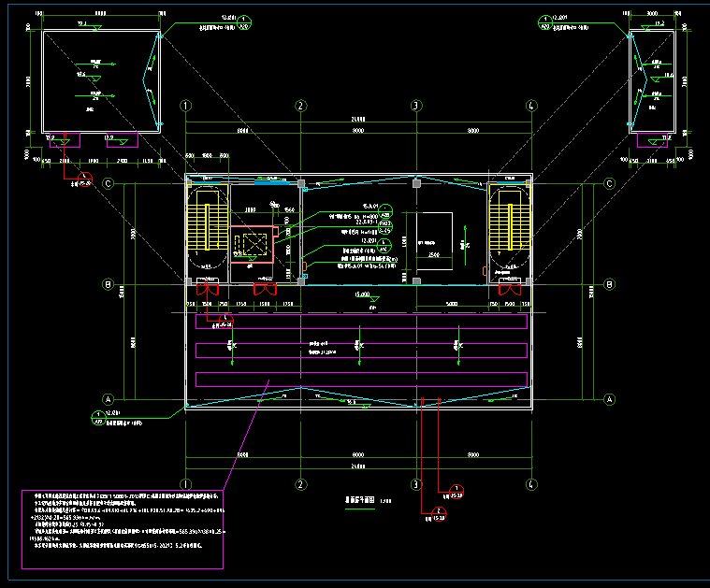Click the pink elevator shaft box
Screen dimensions: 710x588
click(x=253, y=245)
